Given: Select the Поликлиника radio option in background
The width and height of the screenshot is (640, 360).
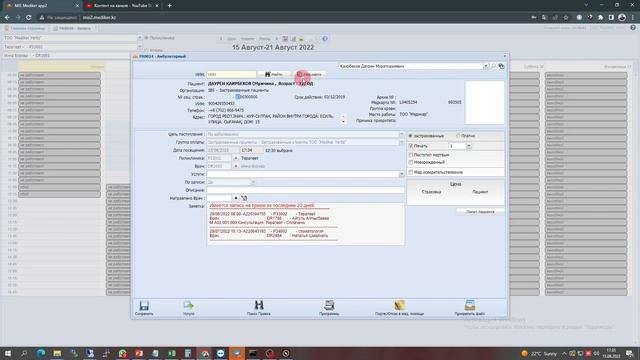Looking at the screenshot, I should tap(147, 38).
